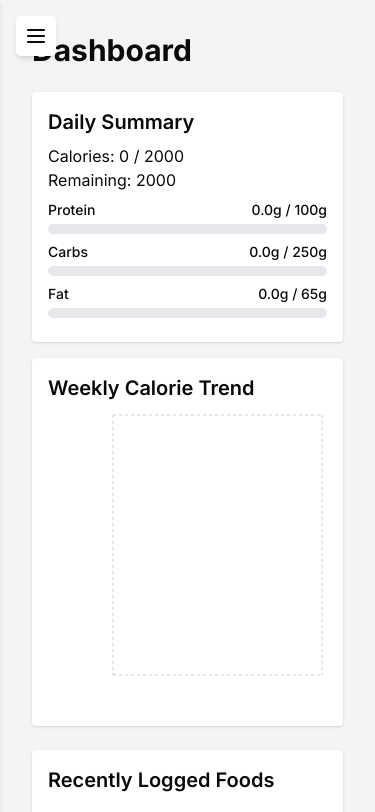375x812 pixels.
Task: Click the Weekly Calorie Trend heading
Action: tap(151, 388)
